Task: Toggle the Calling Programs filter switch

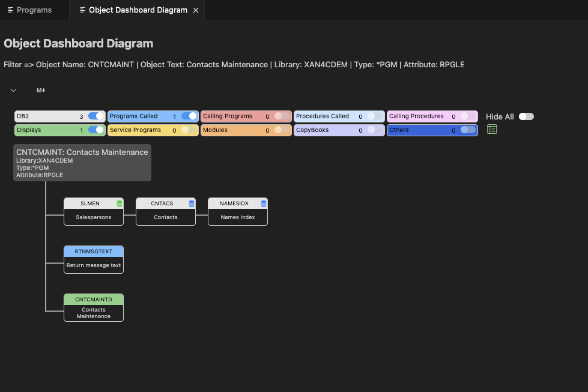Action: click(x=280, y=116)
